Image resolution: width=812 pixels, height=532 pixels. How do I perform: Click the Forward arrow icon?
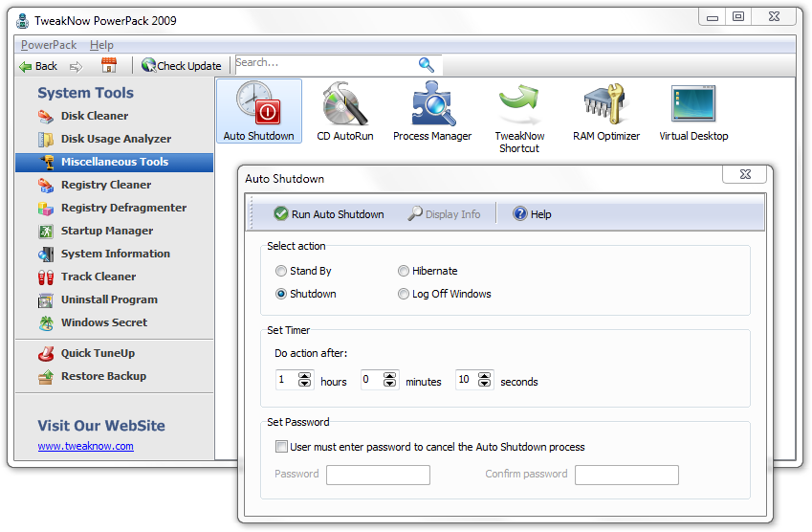pos(76,66)
